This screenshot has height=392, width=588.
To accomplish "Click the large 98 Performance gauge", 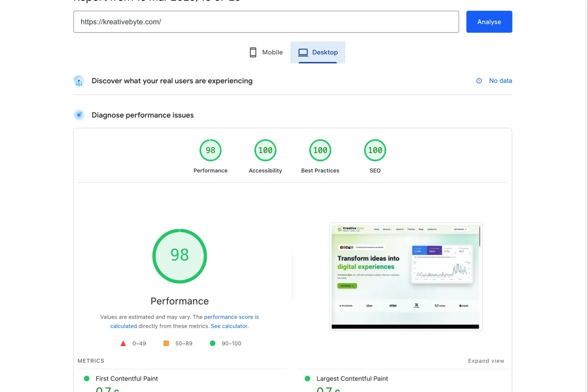I will (180, 256).
